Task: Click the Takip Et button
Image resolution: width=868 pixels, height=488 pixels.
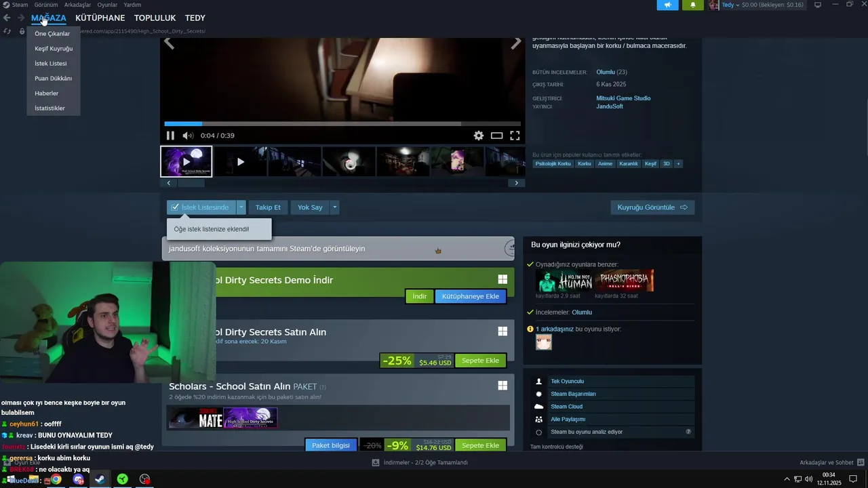Action: click(x=268, y=207)
